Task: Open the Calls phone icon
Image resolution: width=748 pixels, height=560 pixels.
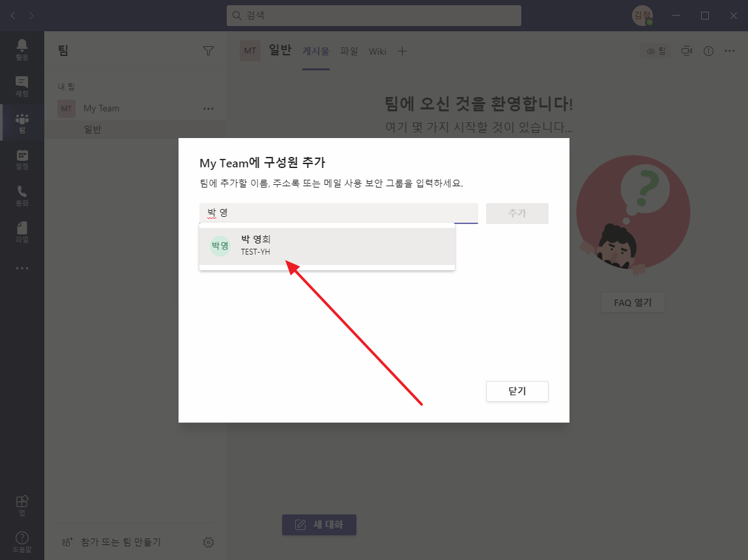Action: pyautogui.click(x=22, y=196)
